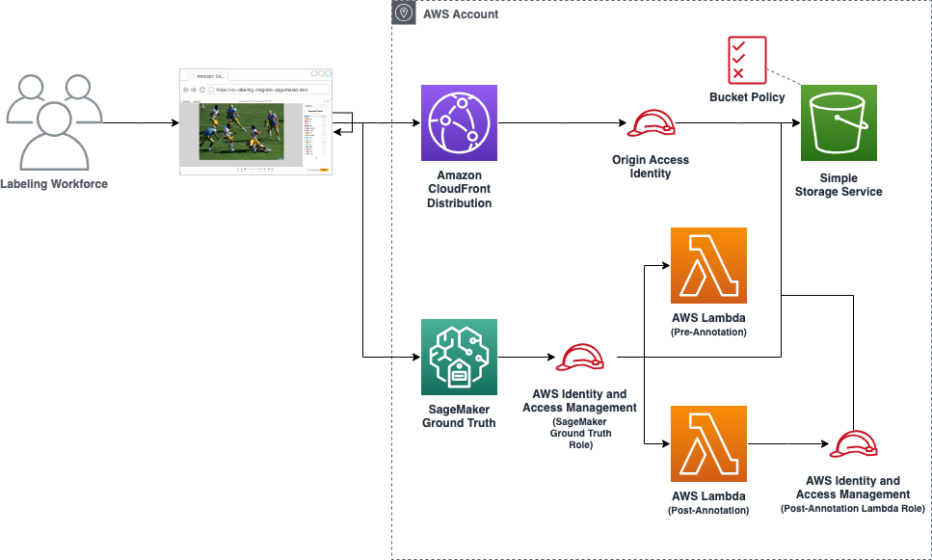
Task: Click the Origin Access Identity hard hat icon
Action: click(x=651, y=123)
